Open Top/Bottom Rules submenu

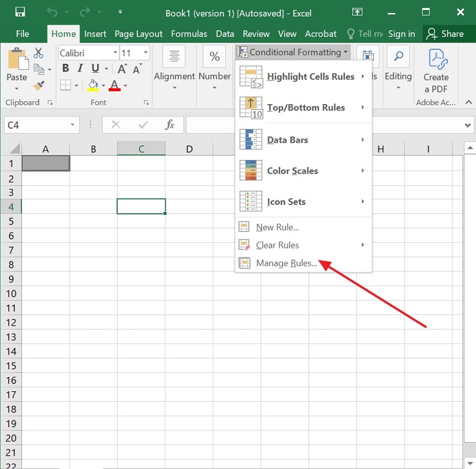click(303, 107)
